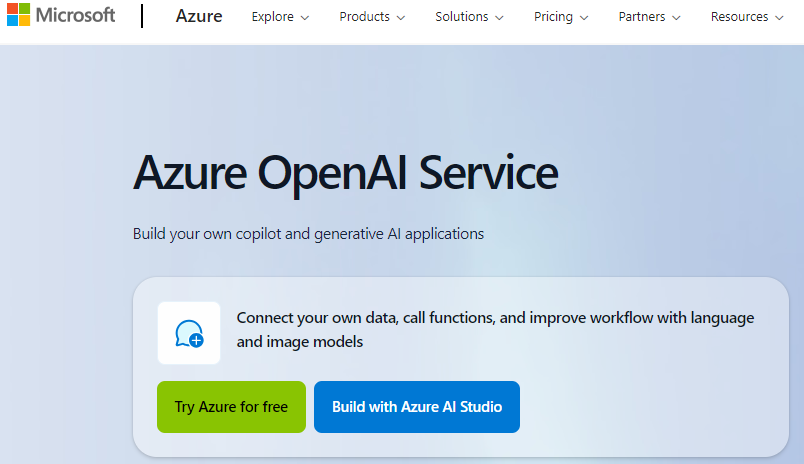Expand the chevron beside Pricing

pyautogui.click(x=584, y=18)
